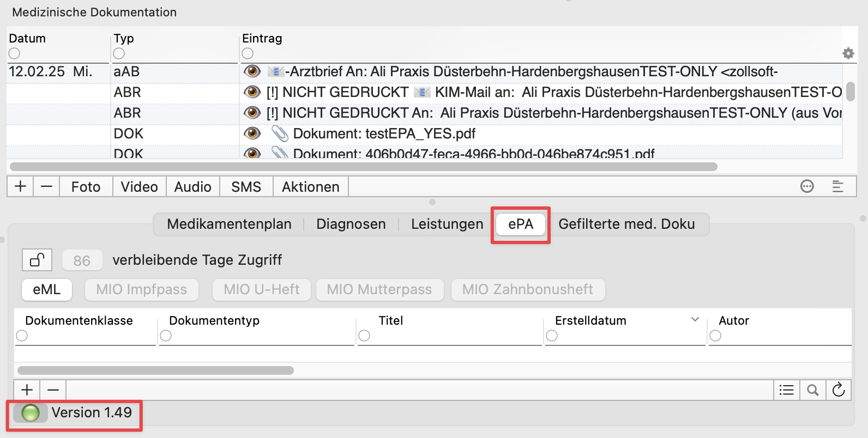Click mail icon before KIM-Mail an:
Image resolution: width=868 pixels, height=438 pixels.
[422, 92]
